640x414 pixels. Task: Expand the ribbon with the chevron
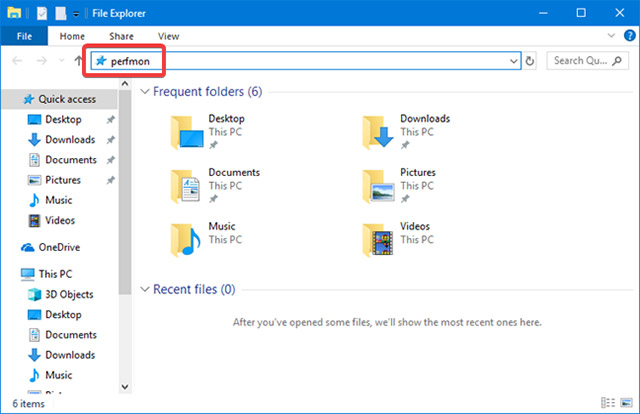click(611, 36)
